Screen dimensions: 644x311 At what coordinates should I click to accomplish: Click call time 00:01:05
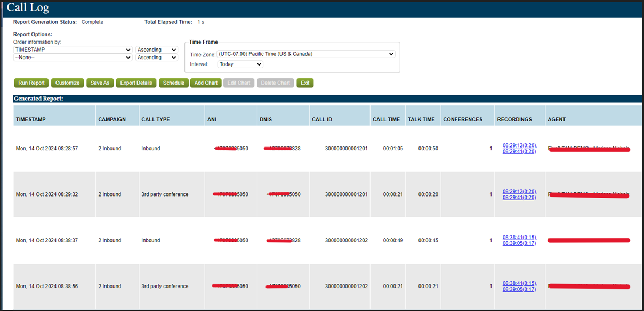(x=393, y=149)
